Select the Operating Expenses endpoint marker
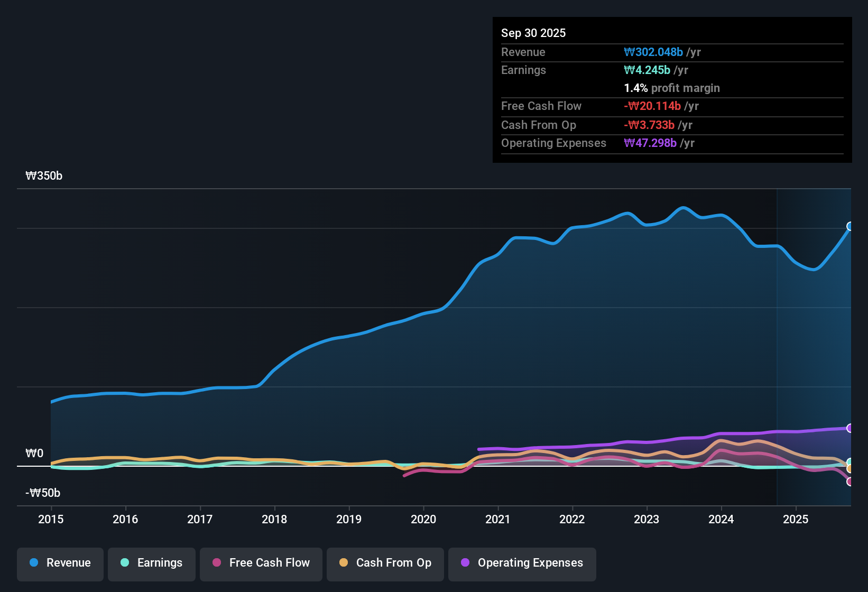 click(x=850, y=428)
